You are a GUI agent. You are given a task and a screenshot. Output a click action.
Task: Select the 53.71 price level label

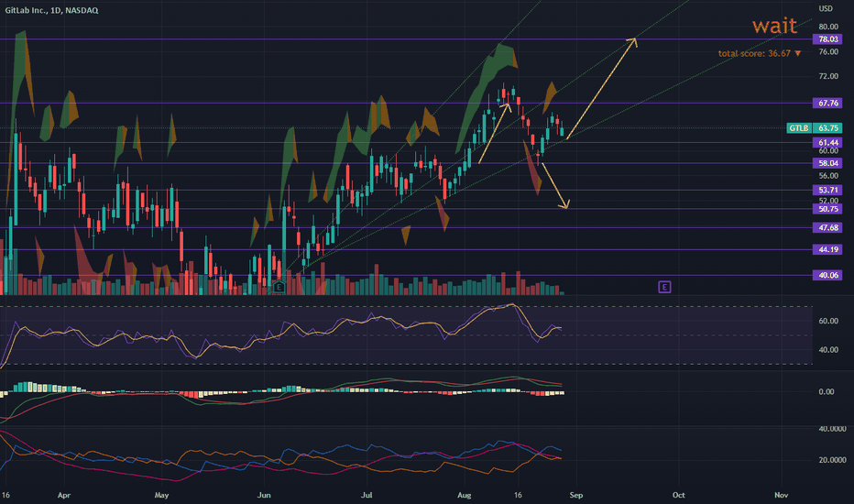tap(827, 191)
